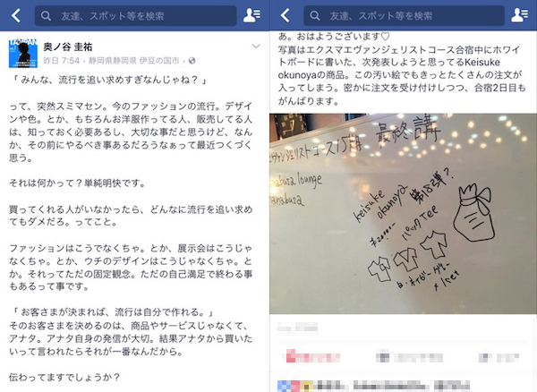Open friends list icon in right header

519,15
